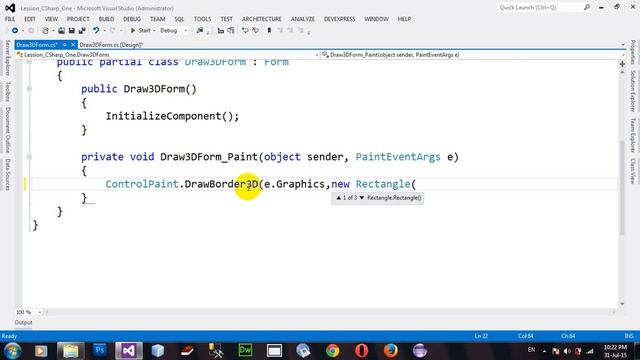640x360 pixels.
Task: Open the DEBUG menu
Action: click(132, 19)
